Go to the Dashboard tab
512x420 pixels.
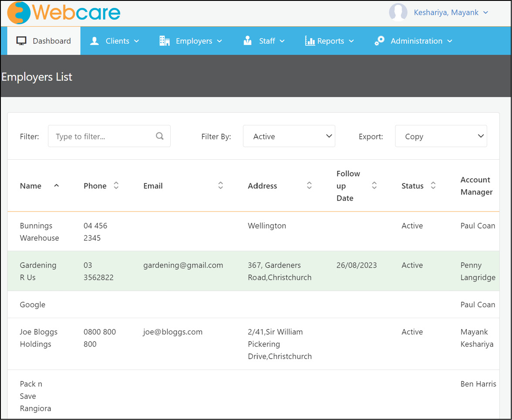(x=44, y=41)
